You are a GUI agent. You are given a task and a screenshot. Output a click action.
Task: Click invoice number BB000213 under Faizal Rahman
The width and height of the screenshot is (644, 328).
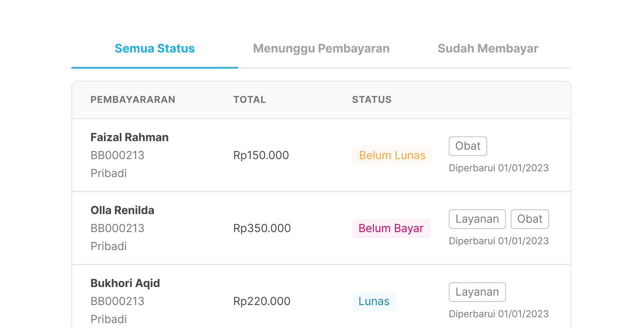click(117, 155)
